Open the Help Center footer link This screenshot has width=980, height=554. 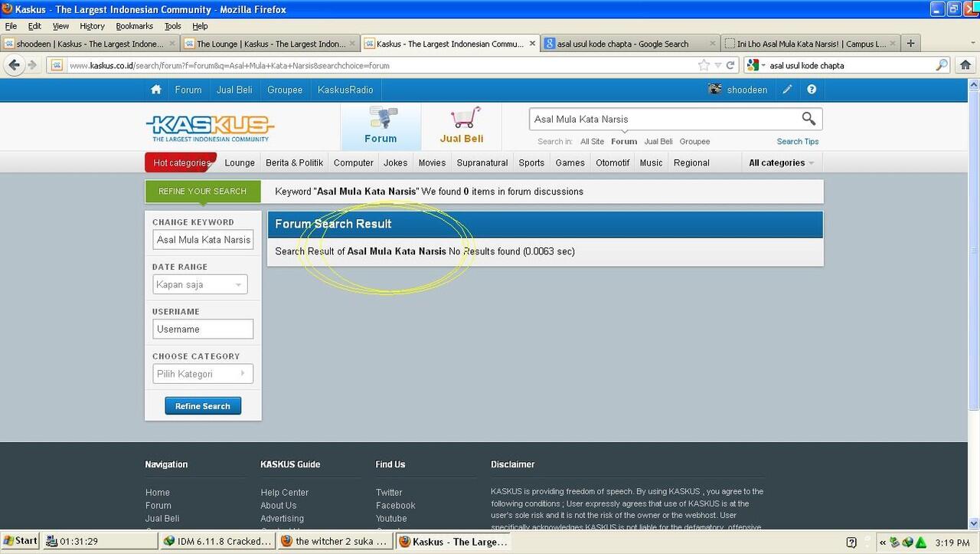[x=285, y=493]
